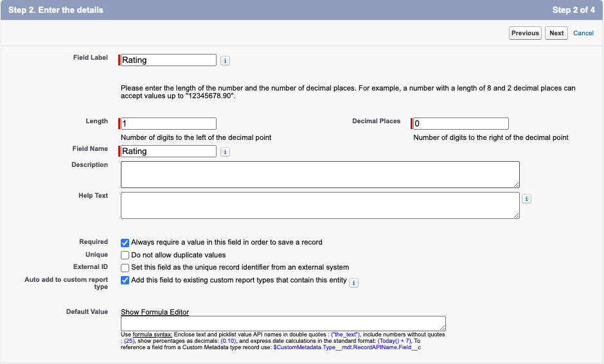Image resolution: width=604 pixels, height=364 pixels.
Task: Check the External ID checkbox
Action: 125,268
